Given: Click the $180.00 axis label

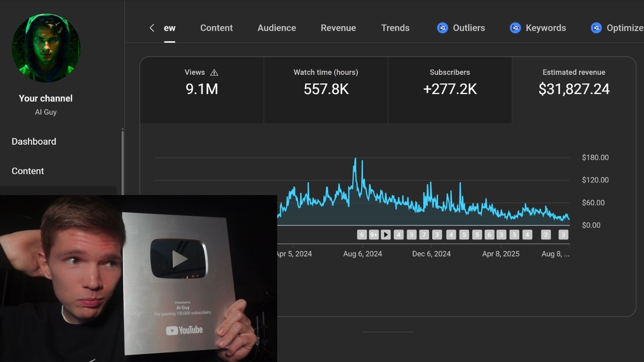Looking at the screenshot, I should tap(595, 157).
